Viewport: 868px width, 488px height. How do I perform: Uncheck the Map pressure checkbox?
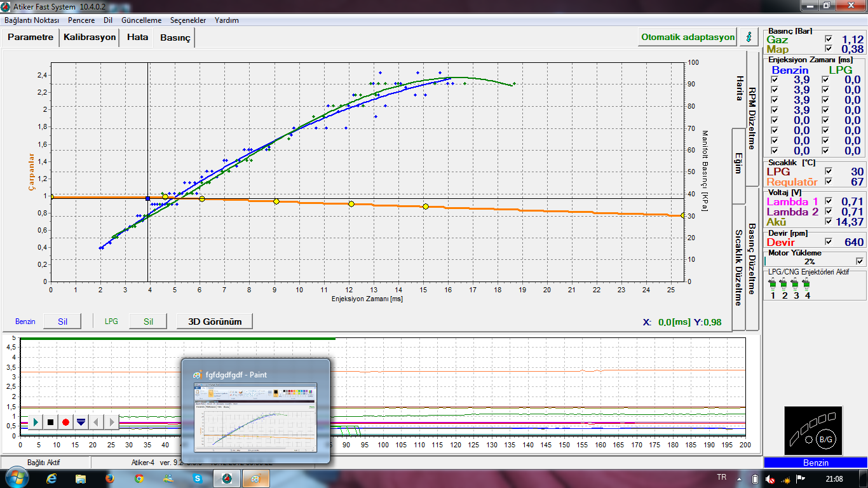pyautogui.click(x=828, y=49)
